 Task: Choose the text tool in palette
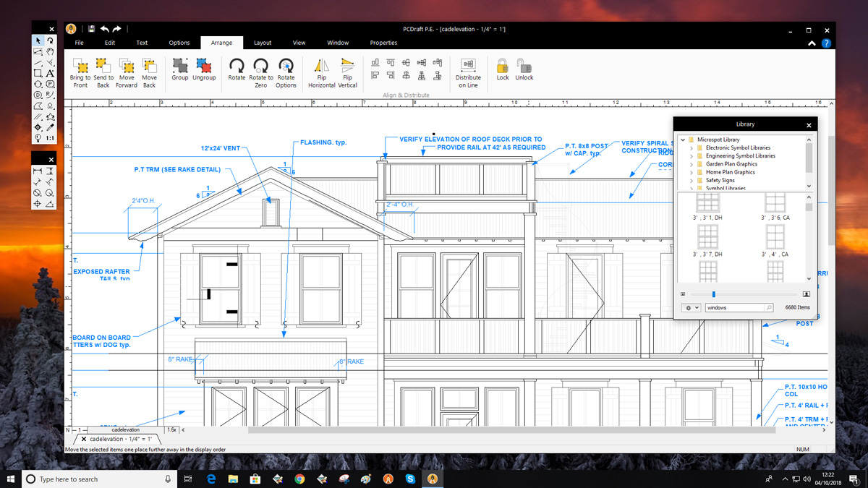click(x=51, y=74)
